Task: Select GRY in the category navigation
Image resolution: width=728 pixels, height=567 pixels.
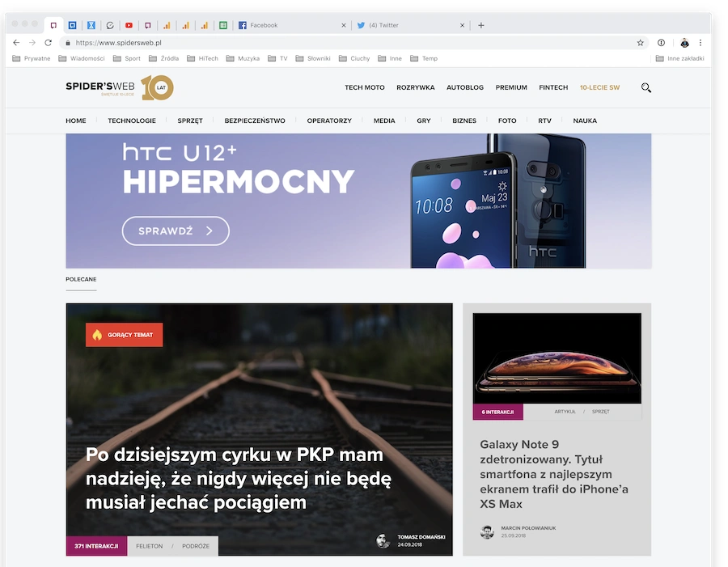Action: click(424, 121)
